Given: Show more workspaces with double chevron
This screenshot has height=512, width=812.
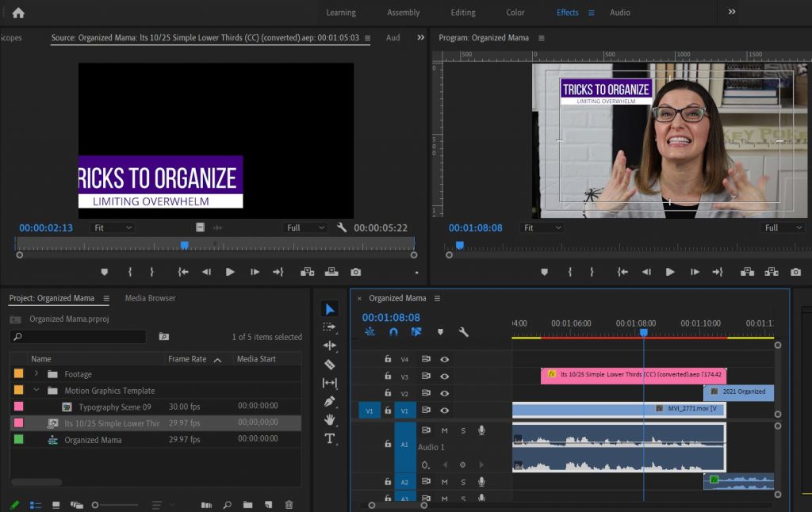Looking at the screenshot, I should pyautogui.click(x=732, y=12).
